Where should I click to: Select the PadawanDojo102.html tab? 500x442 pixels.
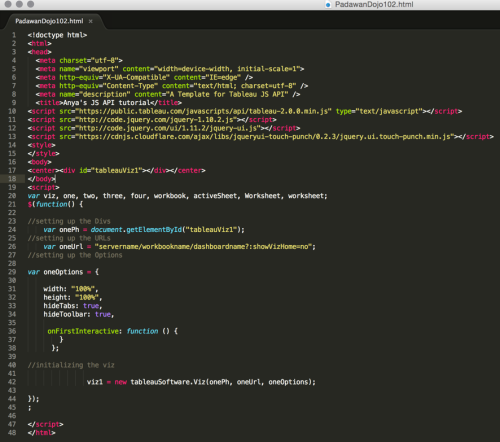pyautogui.click(x=49, y=21)
